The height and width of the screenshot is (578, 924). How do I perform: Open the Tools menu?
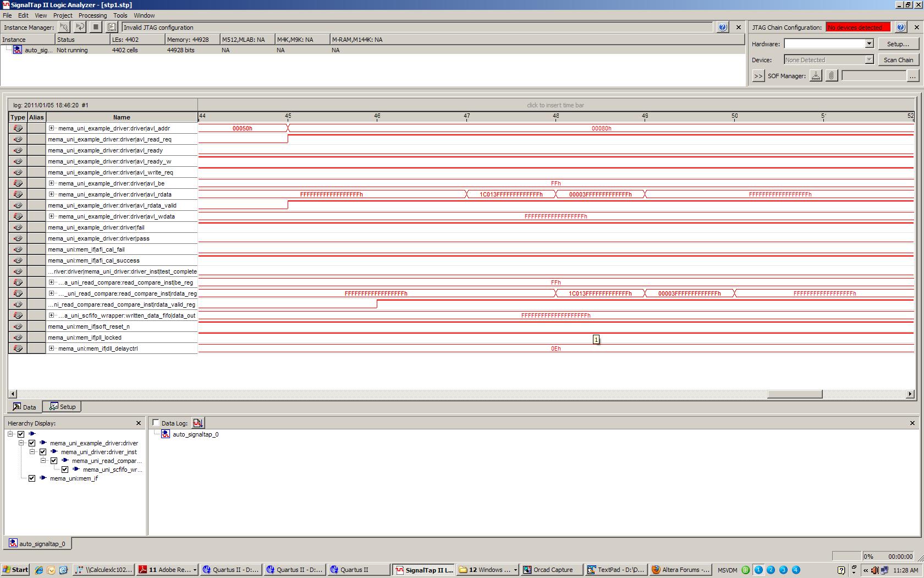click(120, 15)
